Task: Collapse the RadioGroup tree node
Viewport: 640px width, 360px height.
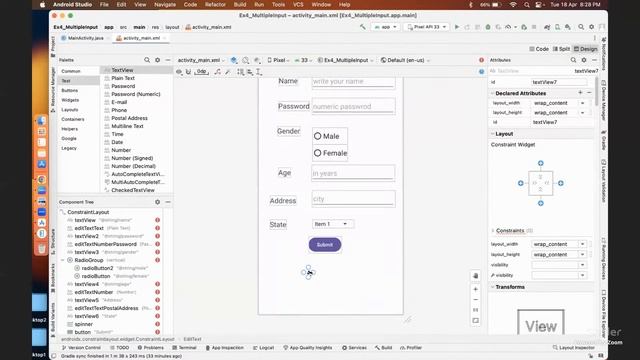Action: point(63,260)
